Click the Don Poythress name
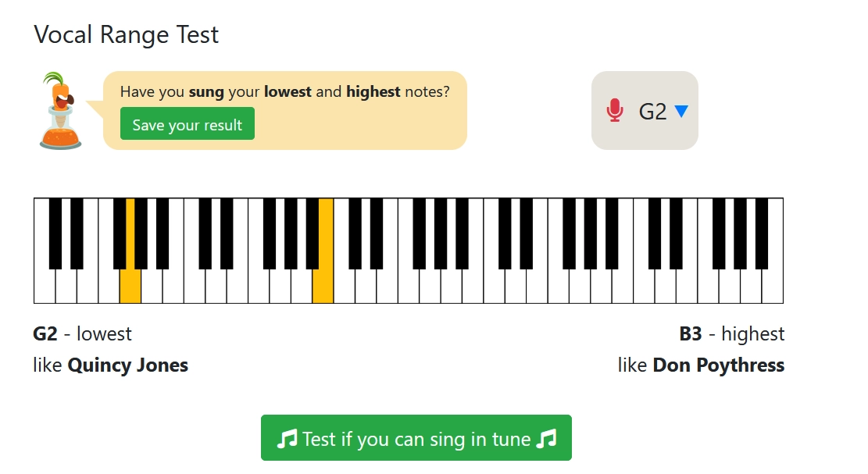868x474 pixels. 718,365
